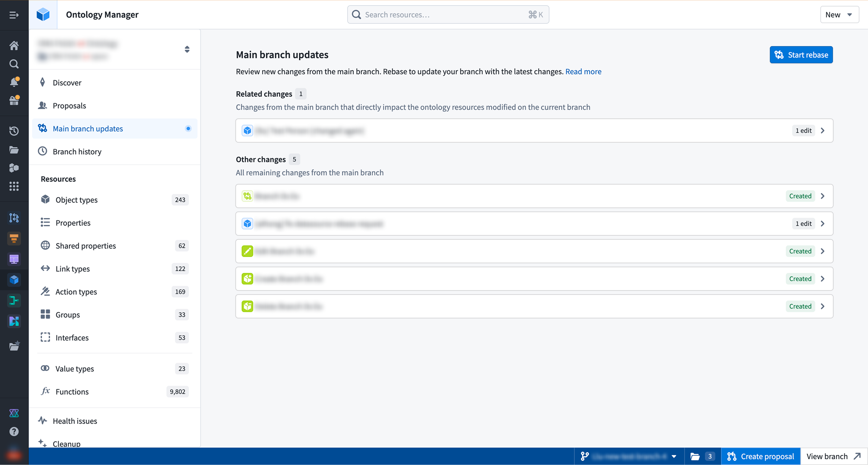Expand the first Created row under Other changes
868x465 pixels.
[x=534, y=196]
